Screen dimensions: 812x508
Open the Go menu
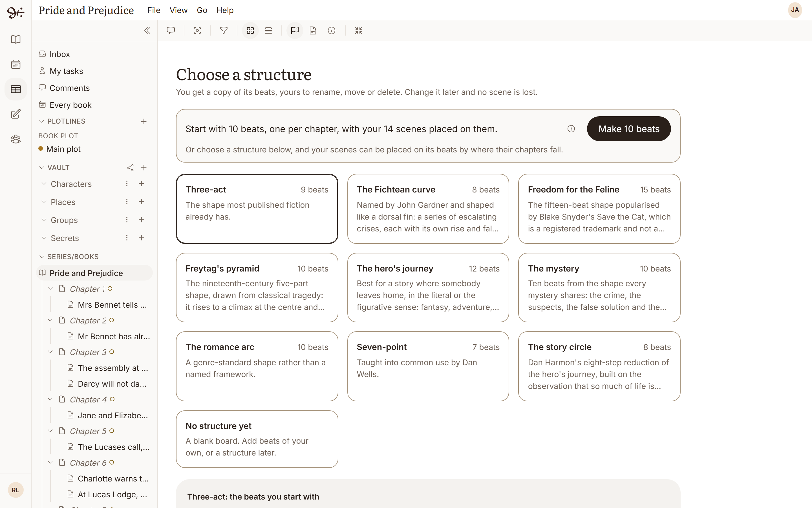tap(202, 10)
